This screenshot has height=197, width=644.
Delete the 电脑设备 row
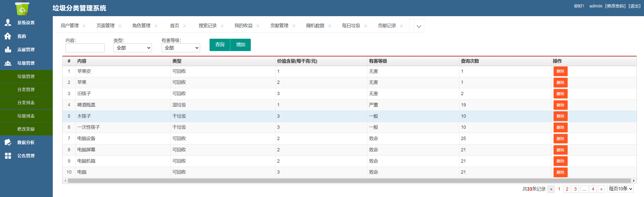[560, 139]
